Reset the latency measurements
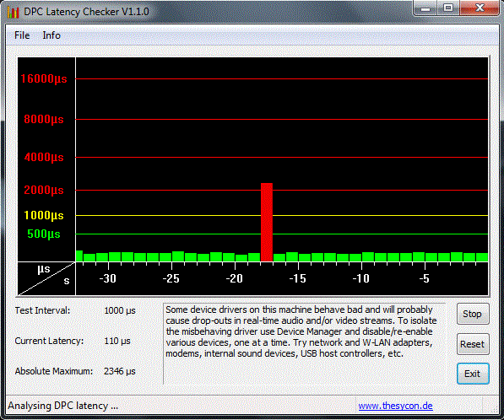This screenshot has width=504, height=420. tap(473, 344)
